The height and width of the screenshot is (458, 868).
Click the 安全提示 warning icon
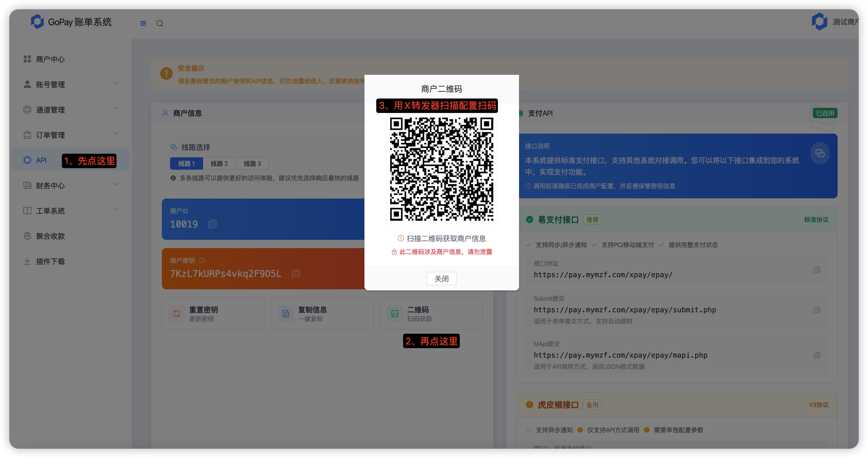click(166, 73)
